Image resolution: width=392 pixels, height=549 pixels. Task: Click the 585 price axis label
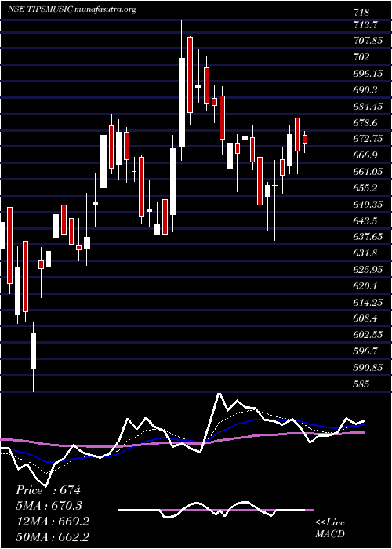(x=361, y=384)
